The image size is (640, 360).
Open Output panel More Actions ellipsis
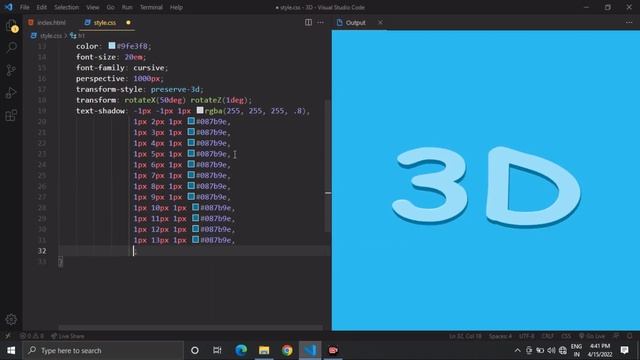point(629,22)
